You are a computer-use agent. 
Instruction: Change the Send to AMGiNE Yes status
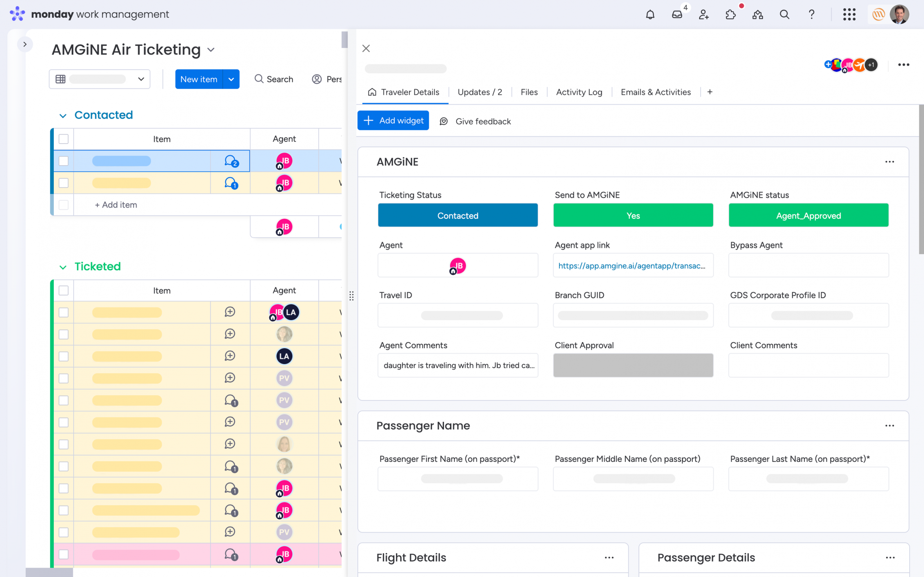pyautogui.click(x=633, y=215)
